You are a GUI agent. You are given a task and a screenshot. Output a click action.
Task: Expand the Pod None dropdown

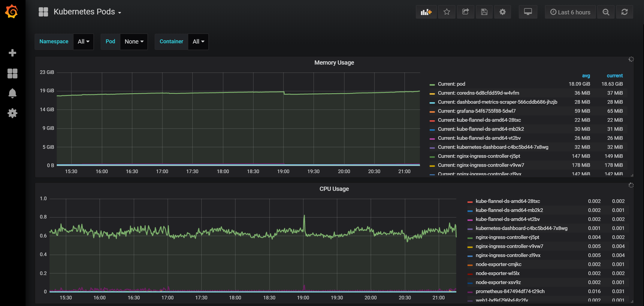pos(134,41)
